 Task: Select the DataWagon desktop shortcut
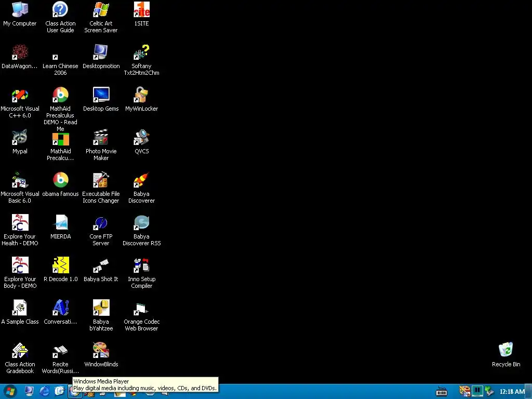point(20,52)
